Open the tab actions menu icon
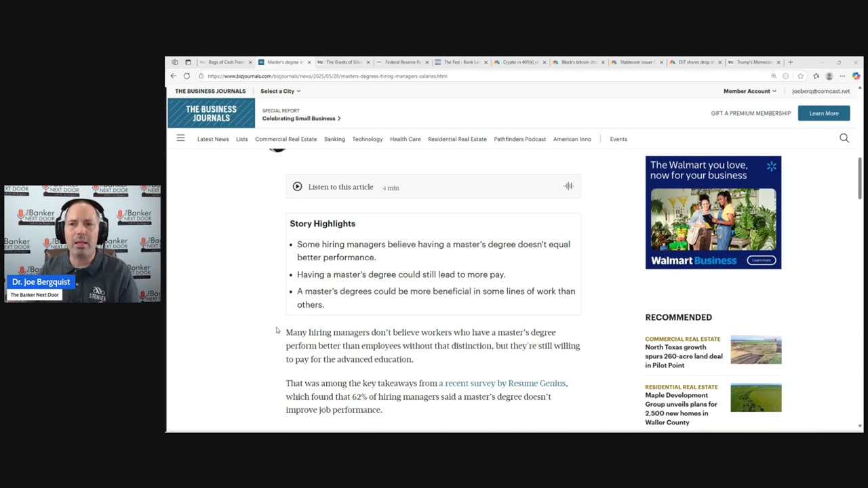Screen dimensions: 868x488 (188, 62)
